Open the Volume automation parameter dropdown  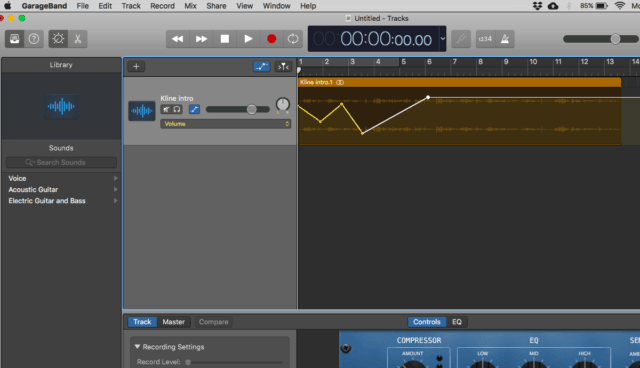[x=226, y=124]
